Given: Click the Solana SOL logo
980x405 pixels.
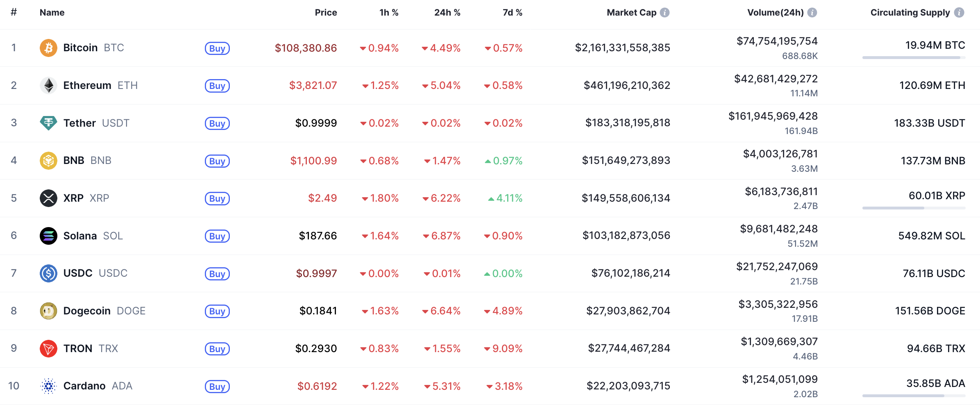Looking at the screenshot, I should (x=48, y=236).
